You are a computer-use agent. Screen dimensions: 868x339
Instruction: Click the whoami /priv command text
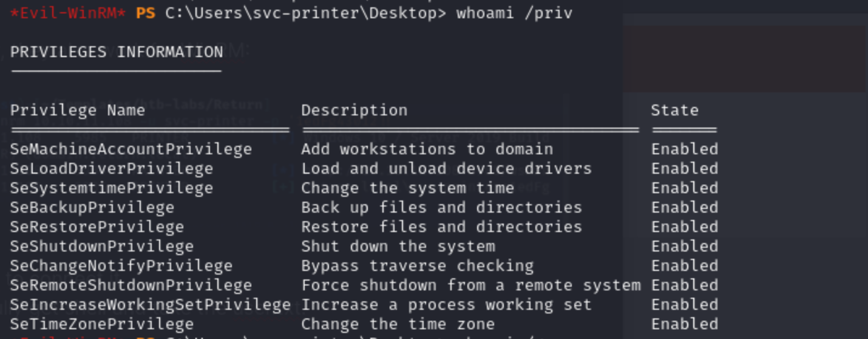pos(514,13)
